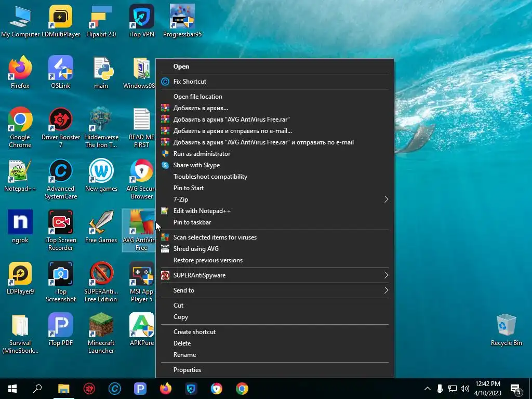Select the Flipabit 2.0 desktop shortcut
This screenshot has height=399, width=532.
101,21
